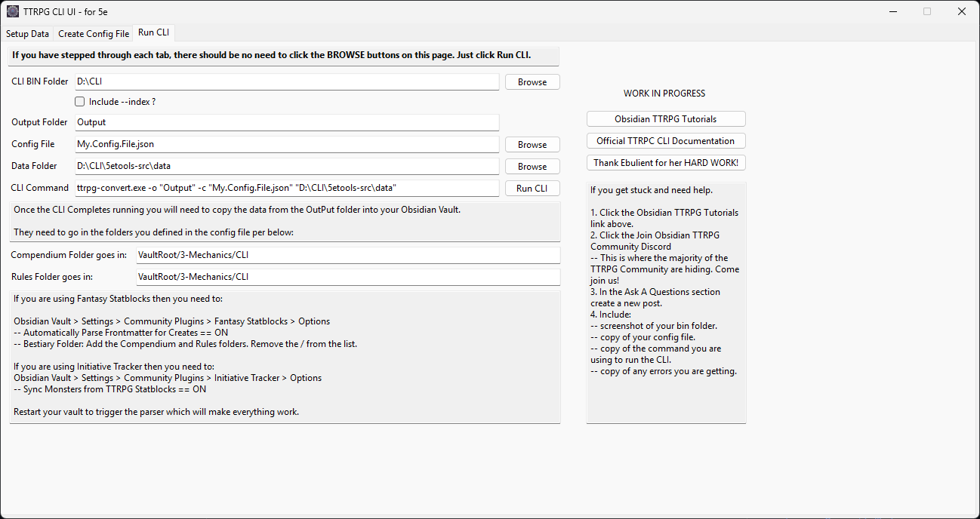Click Thank Ebulient for her HARD WORK
This screenshot has width=980, height=519.
coord(665,163)
